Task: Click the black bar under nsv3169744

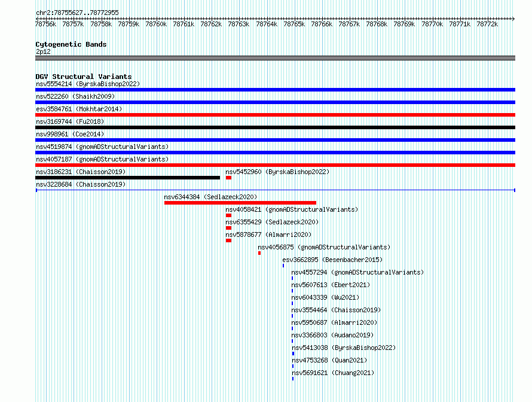Action: click(x=275, y=127)
